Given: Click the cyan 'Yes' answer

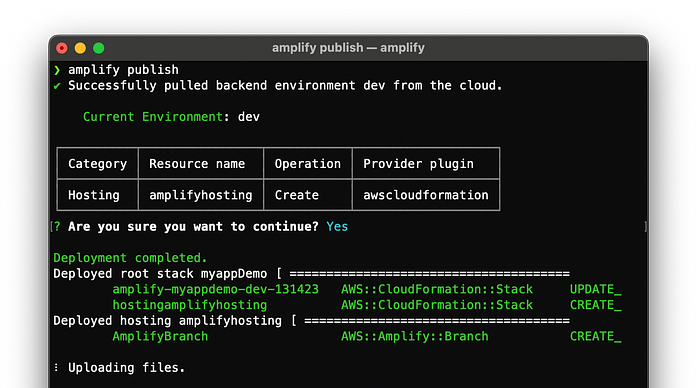Looking at the screenshot, I should pos(337,226).
